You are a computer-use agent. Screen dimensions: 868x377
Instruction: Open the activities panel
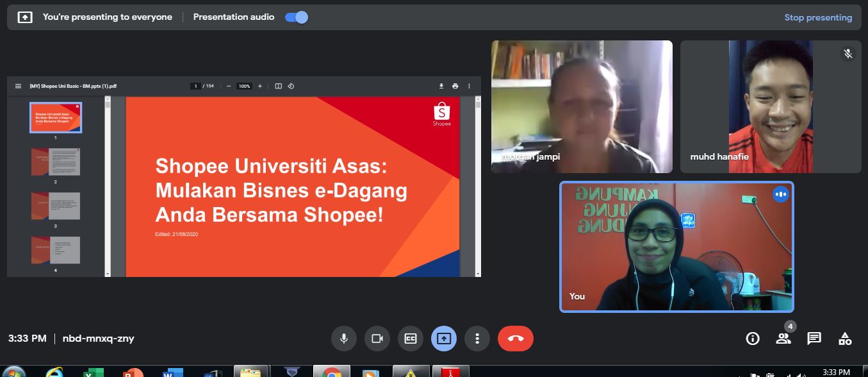click(845, 339)
